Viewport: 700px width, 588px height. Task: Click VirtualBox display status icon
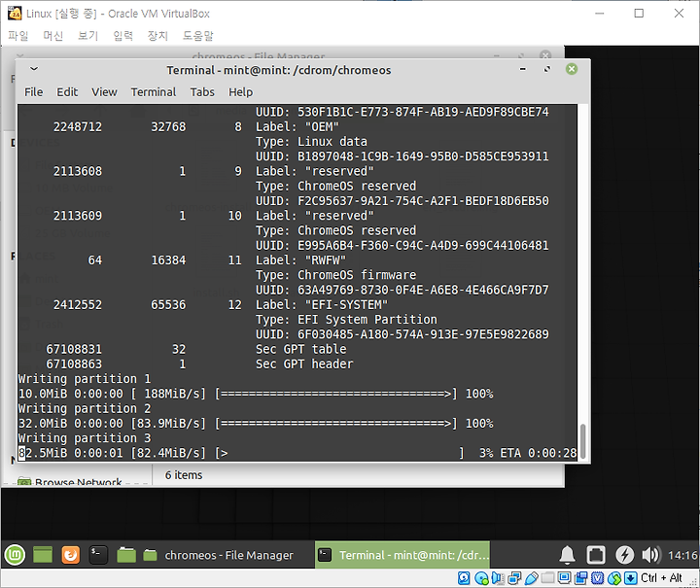point(564,578)
